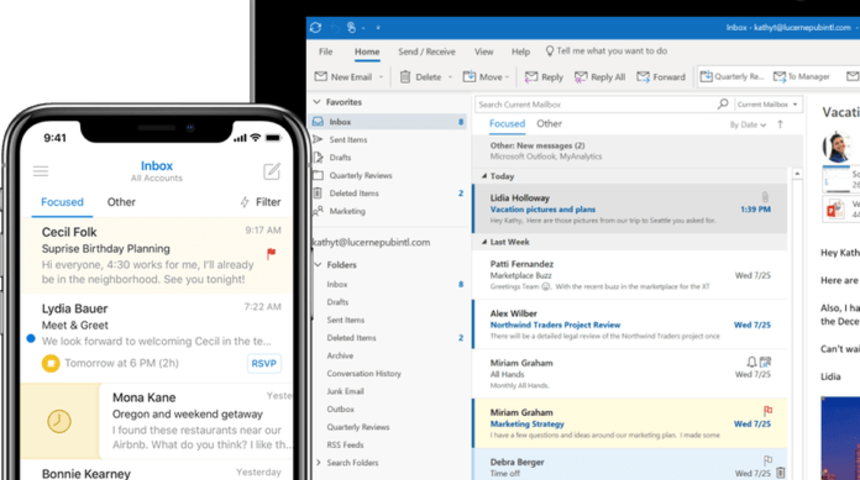860x480 pixels.
Task: Open the File menu
Action: [x=326, y=52]
